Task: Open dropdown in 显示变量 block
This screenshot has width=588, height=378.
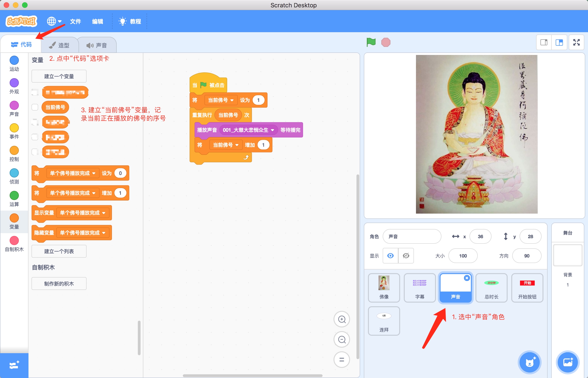Action: point(83,213)
